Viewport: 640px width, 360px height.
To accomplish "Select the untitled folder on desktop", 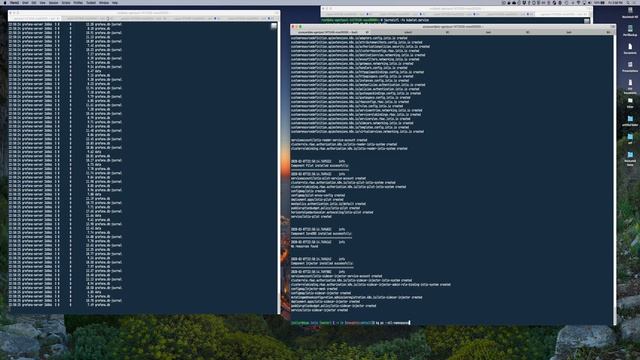I will (x=630, y=120).
